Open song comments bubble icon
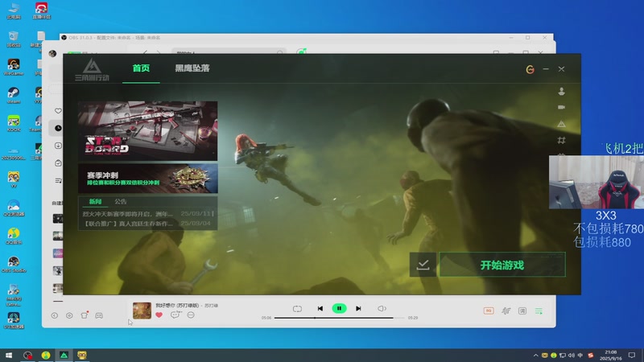 tap(175, 315)
